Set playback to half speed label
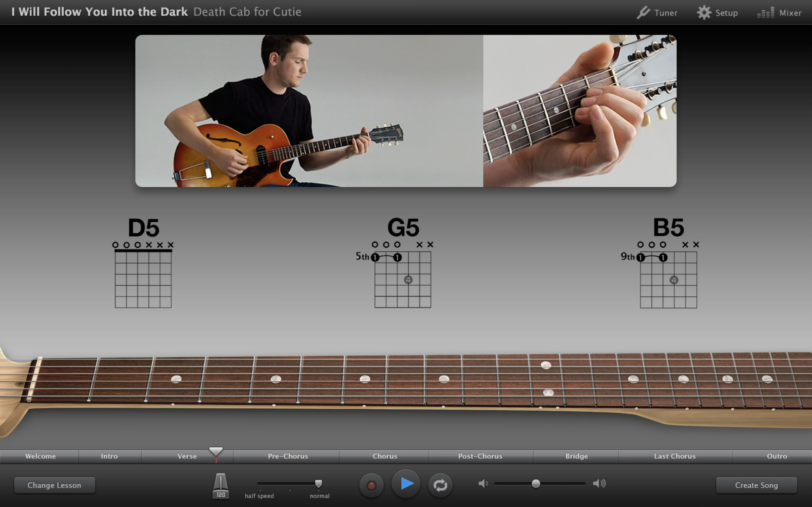Image resolution: width=812 pixels, height=507 pixels. click(259, 496)
